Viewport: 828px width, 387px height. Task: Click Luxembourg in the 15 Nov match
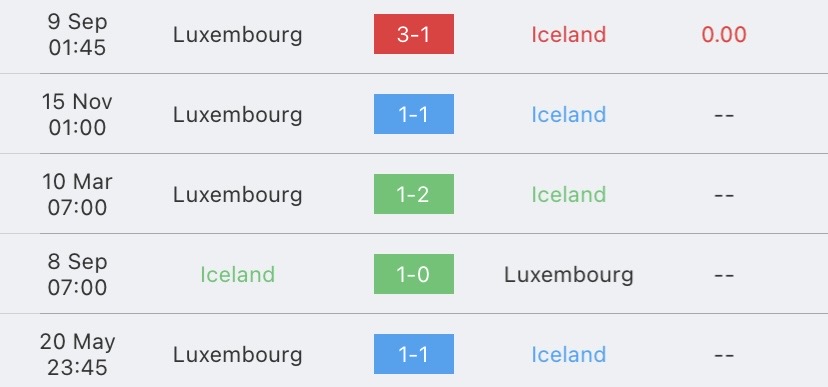point(238,115)
